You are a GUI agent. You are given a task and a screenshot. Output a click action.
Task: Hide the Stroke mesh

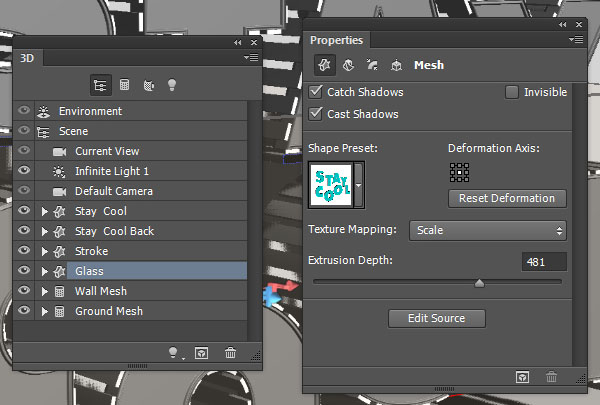pyautogui.click(x=24, y=250)
